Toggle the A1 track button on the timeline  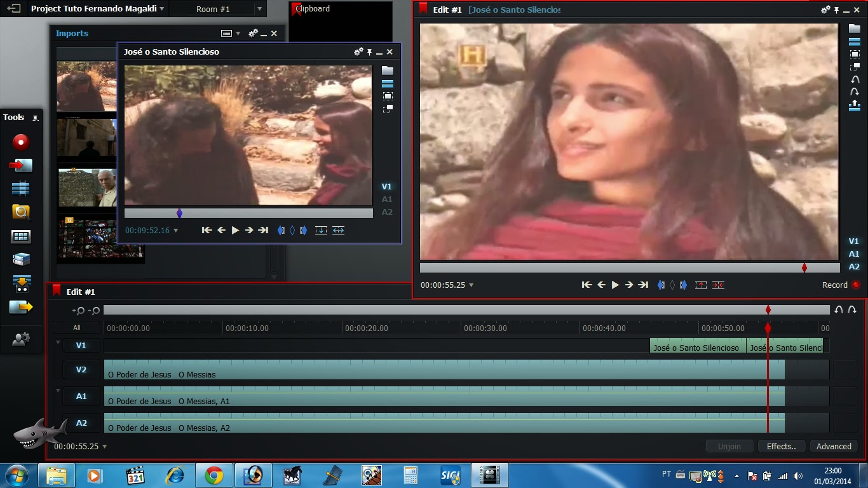pos(81,396)
